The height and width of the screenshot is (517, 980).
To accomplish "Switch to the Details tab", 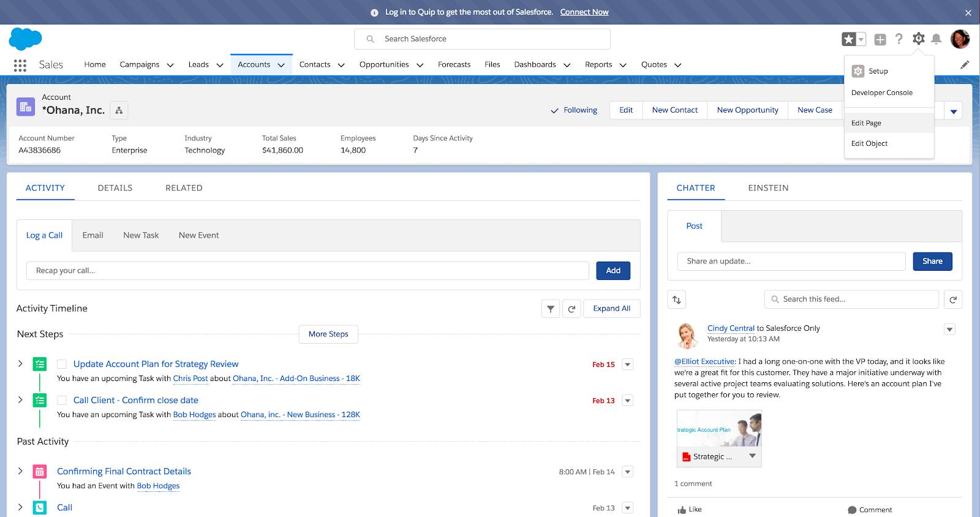I will [x=115, y=188].
